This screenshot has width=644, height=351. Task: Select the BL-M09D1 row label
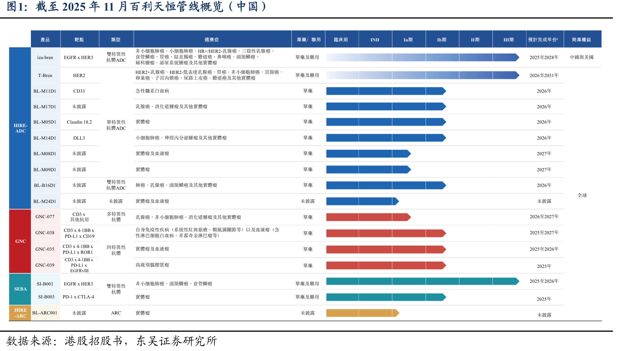tap(45, 169)
